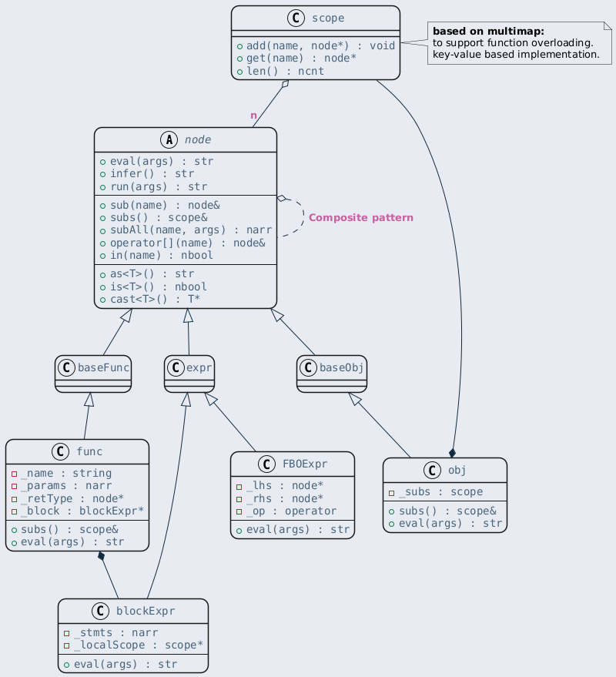616x677 pixels.
Task: Click the func class title
Action: tap(89, 451)
